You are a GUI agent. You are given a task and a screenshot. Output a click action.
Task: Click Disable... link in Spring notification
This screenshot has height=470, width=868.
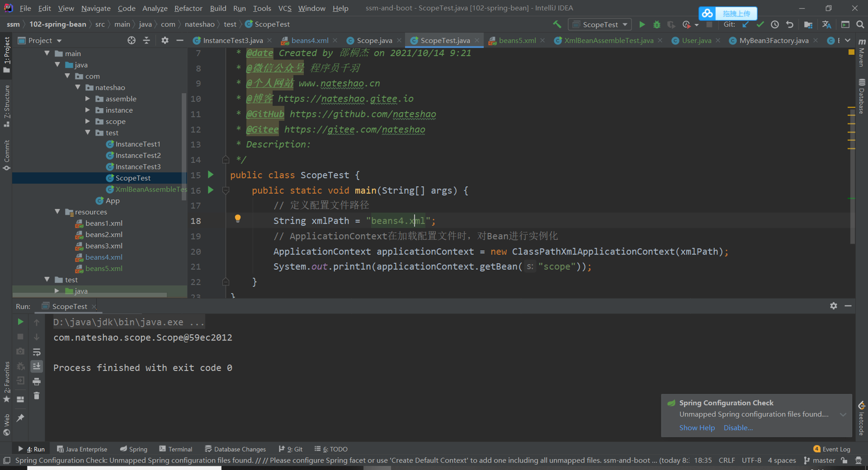[738, 428]
